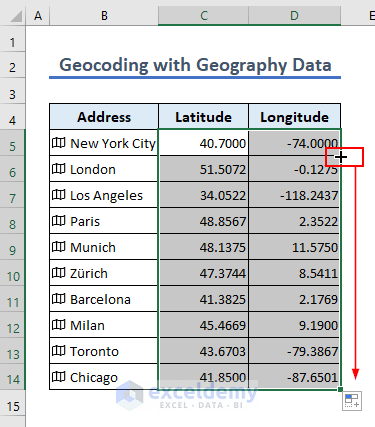Click the map icon beside Barcelona

pyautogui.click(x=59, y=299)
